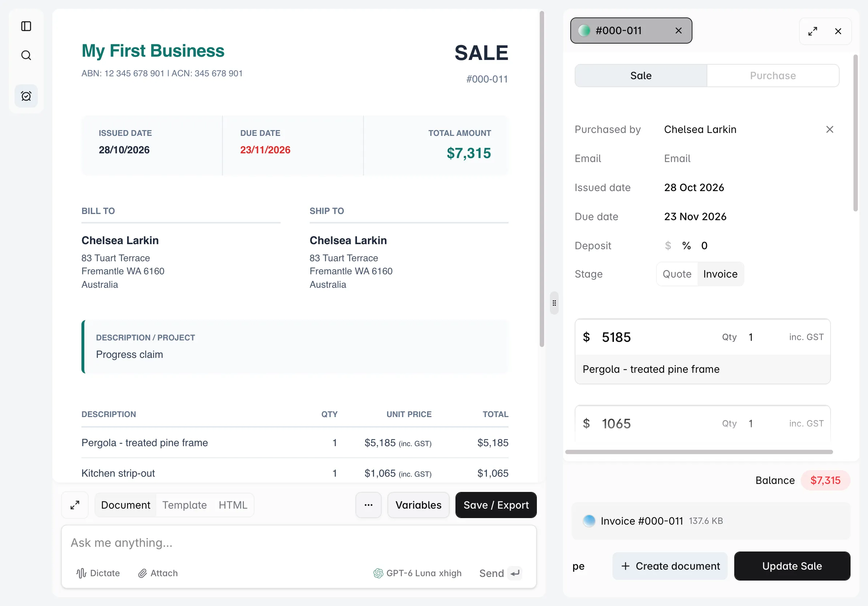Click Create document button
The height and width of the screenshot is (606, 868).
670,566
